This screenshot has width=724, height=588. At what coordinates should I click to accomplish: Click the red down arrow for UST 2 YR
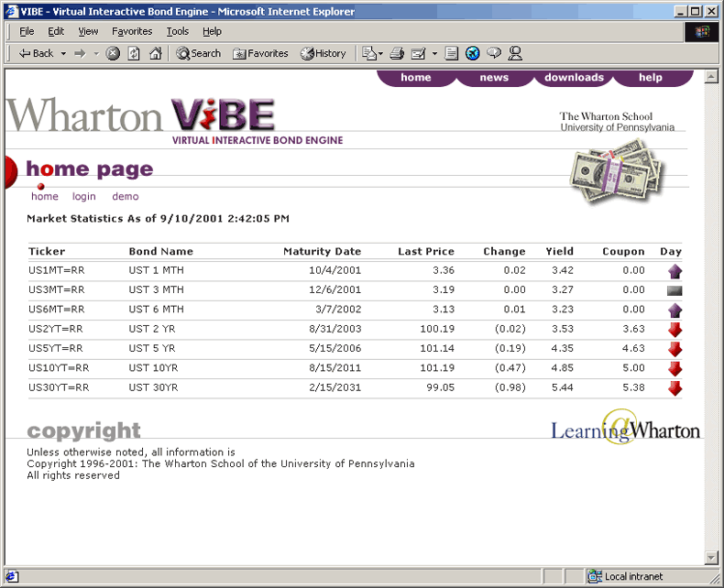coord(675,330)
